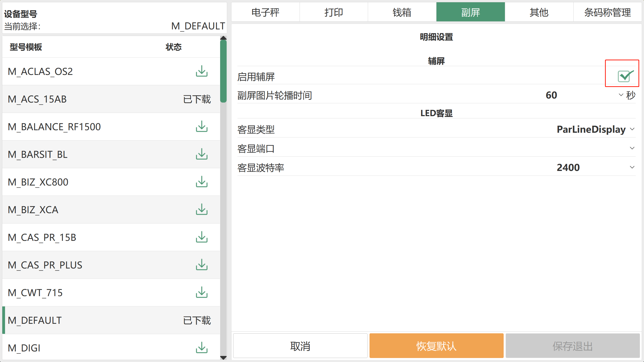644x362 pixels.
Task: Download the M_CAS_PR_PLUS template
Action: [202, 265]
